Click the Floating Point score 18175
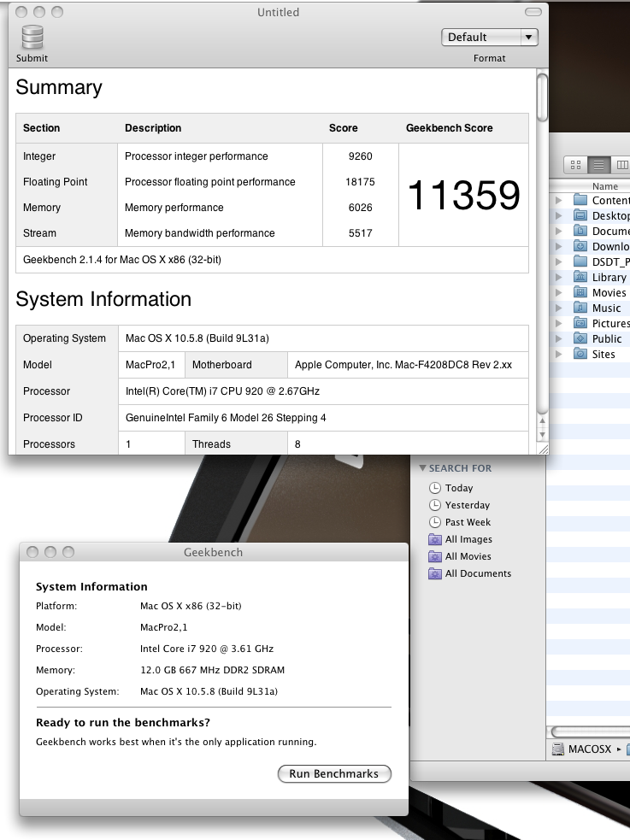The height and width of the screenshot is (840, 630). 360,182
